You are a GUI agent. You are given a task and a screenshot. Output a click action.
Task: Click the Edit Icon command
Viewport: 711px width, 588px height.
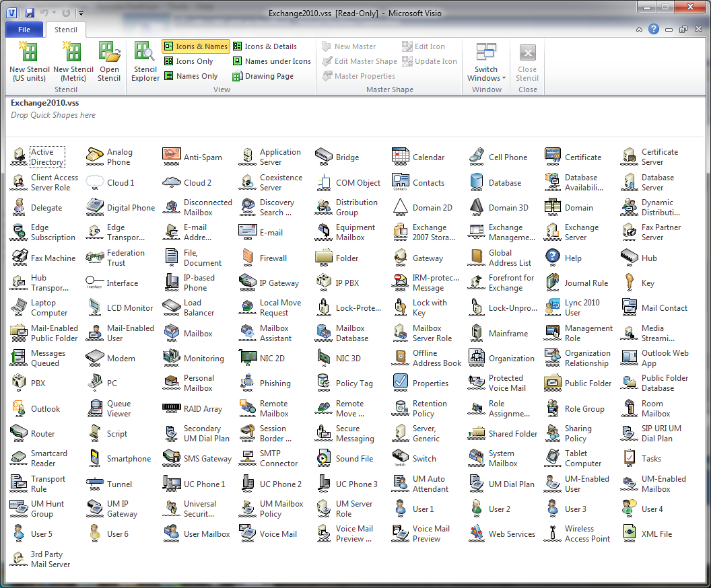[424, 46]
